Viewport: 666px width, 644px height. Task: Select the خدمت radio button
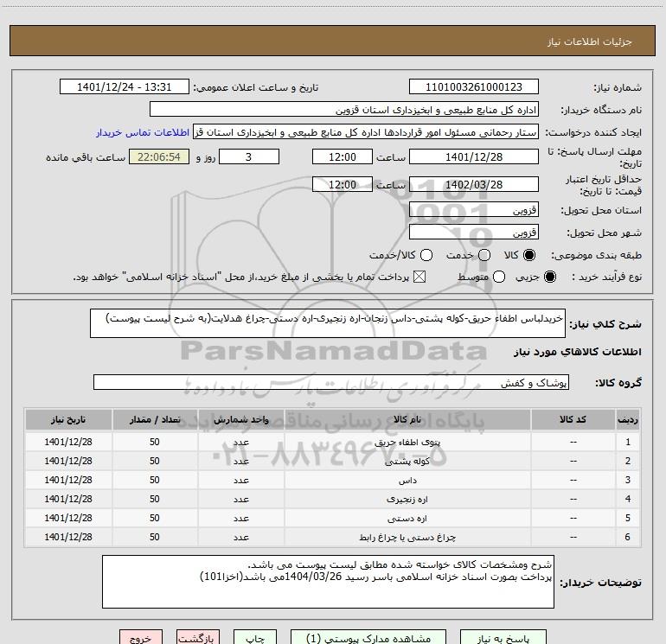pos(484,255)
